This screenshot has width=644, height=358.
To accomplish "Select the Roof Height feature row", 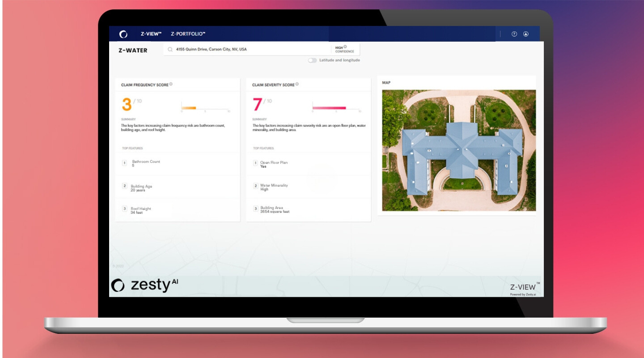I will pos(178,210).
